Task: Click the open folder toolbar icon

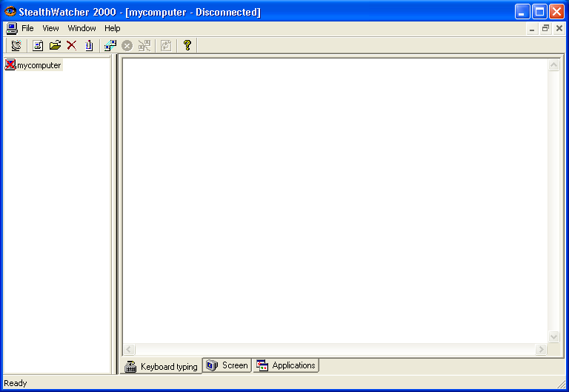Action: tap(55, 46)
